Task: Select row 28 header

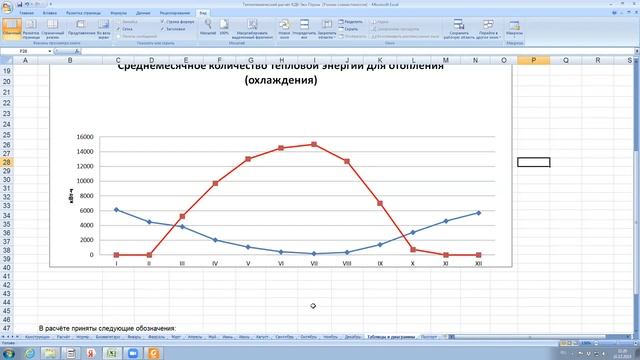Action: point(7,162)
